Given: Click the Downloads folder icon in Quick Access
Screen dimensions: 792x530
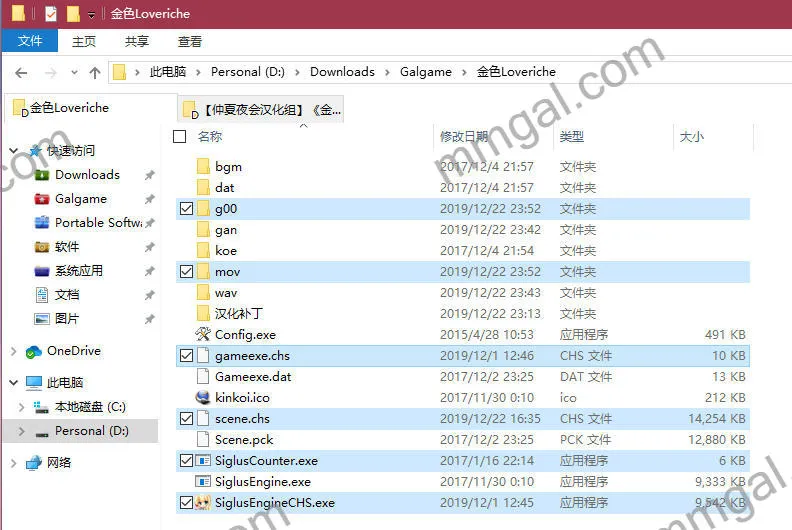Looking at the screenshot, I should tap(42, 175).
